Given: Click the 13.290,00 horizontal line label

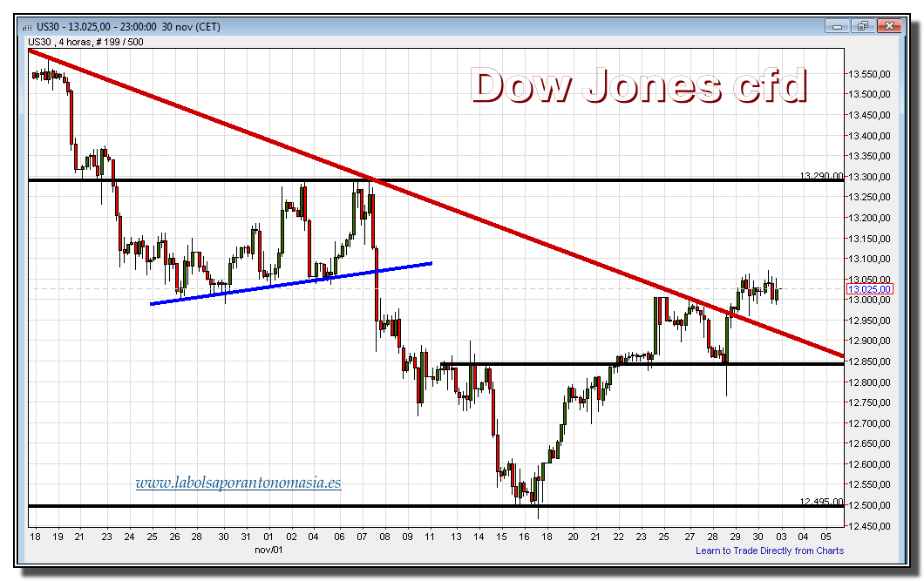Looking at the screenshot, I should pyautogui.click(x=821, y=175).
